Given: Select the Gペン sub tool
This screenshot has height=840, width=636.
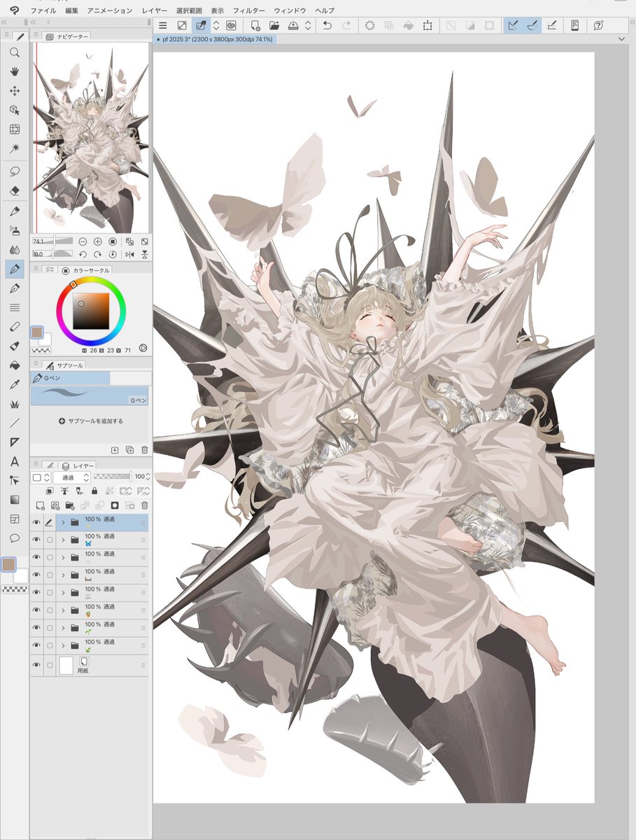Looking at the screenshot, I should tap(90, 396).
